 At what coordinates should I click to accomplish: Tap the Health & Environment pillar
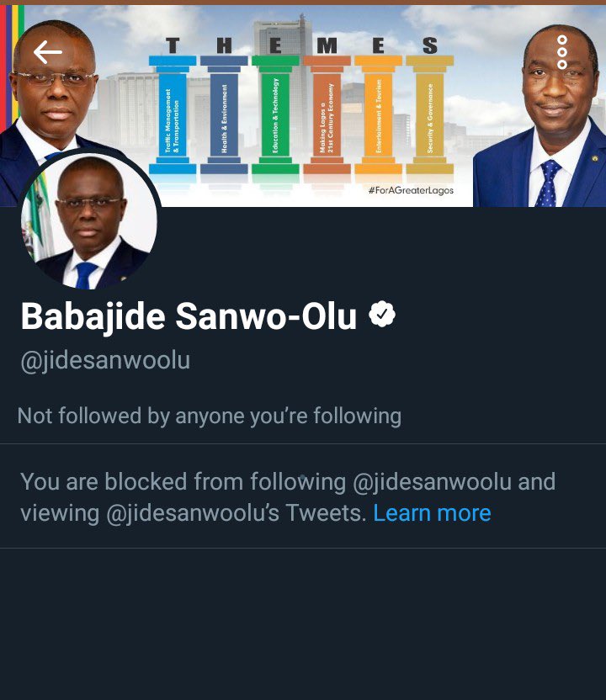224,114
